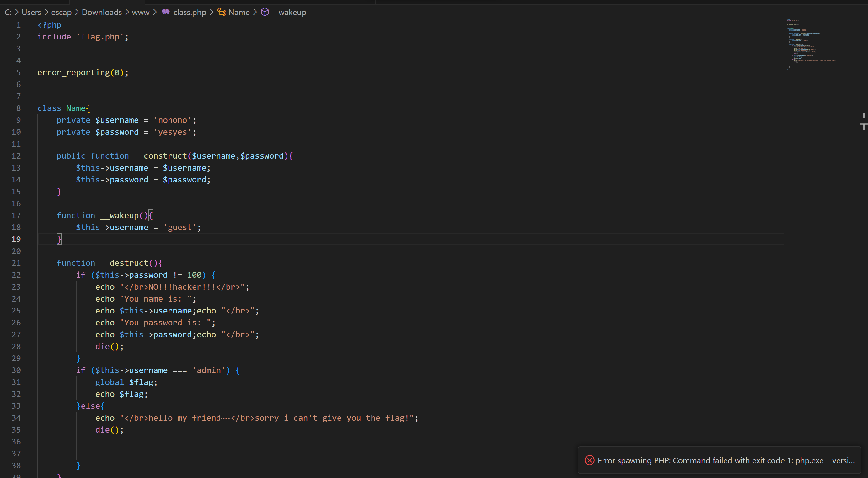Click line number 30 in the gutter
Image resolution: width=868 pixels, height=478 pixels.
pyautogui.click(x=16, y=370)
